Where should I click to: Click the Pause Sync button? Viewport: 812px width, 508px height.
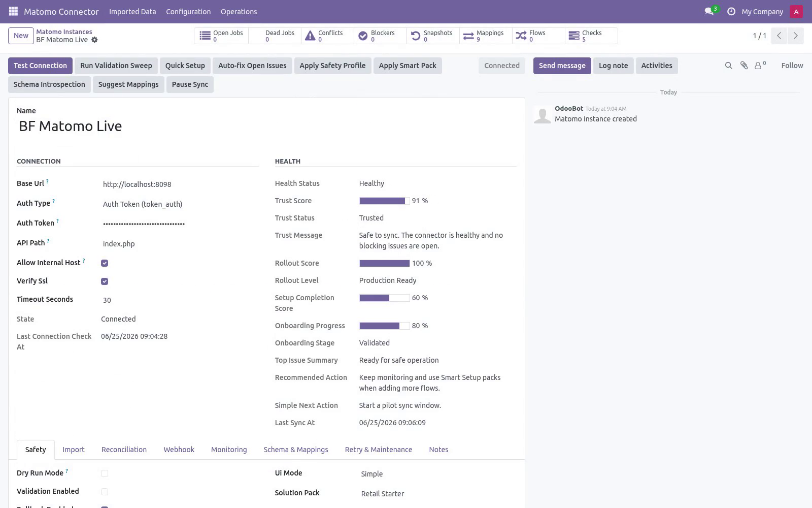pos(190,84)
